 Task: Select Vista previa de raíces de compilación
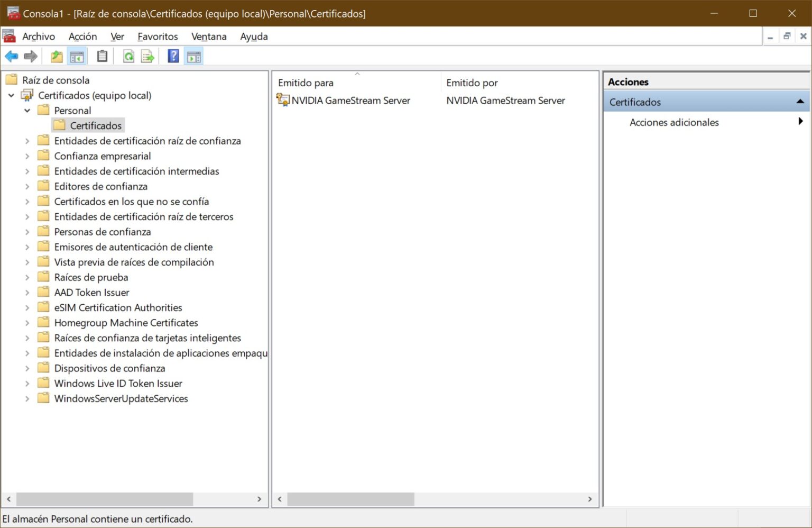pyautogui.click(x=134, y=262)
